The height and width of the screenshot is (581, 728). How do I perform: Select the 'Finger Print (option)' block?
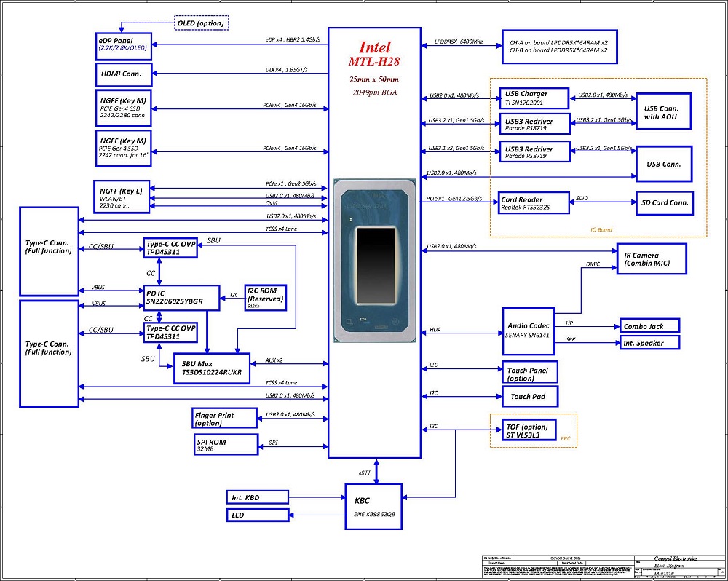point(225,418)
